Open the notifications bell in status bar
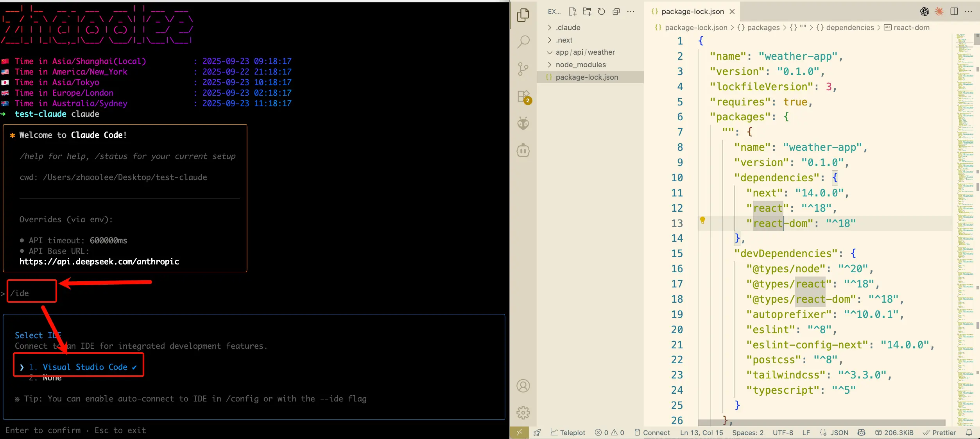Viewport: 980px width, 439px height. pos(969,432)
